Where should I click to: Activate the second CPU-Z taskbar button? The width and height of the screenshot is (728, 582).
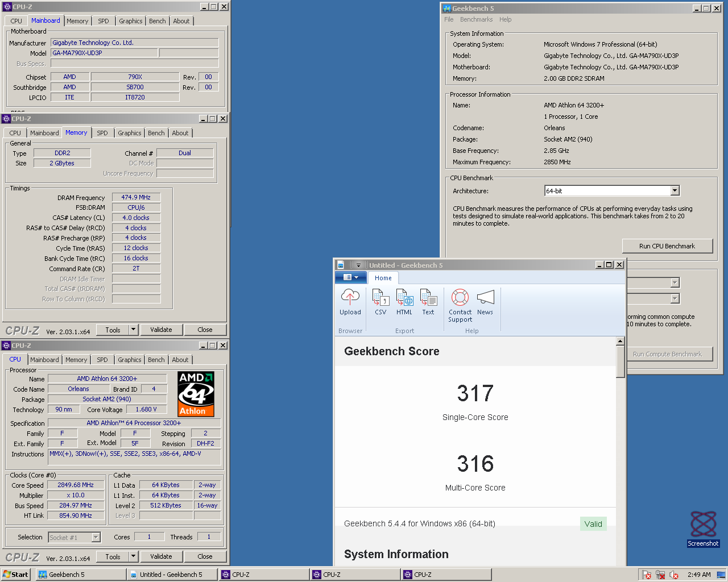click(x=355, y=575)
